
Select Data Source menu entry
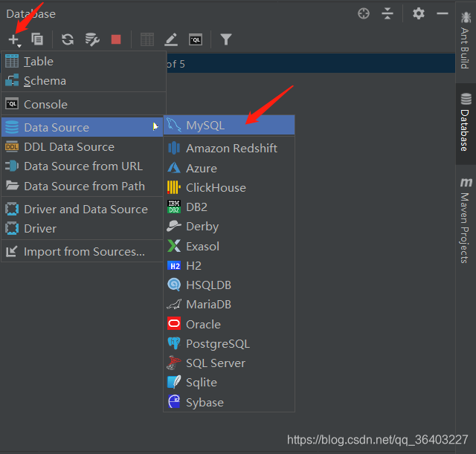pos(83,127)
